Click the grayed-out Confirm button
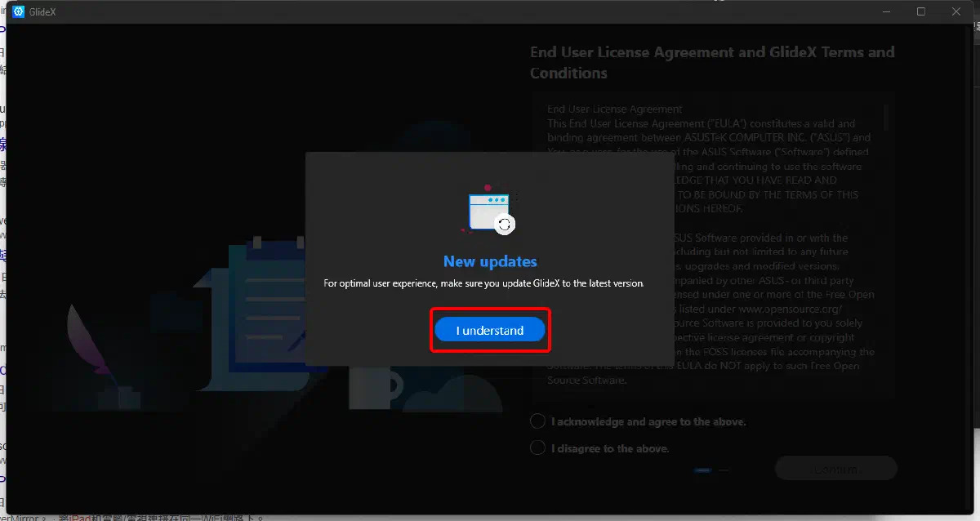The height and width of the screenshot is (521, 980). pos(835,468)
